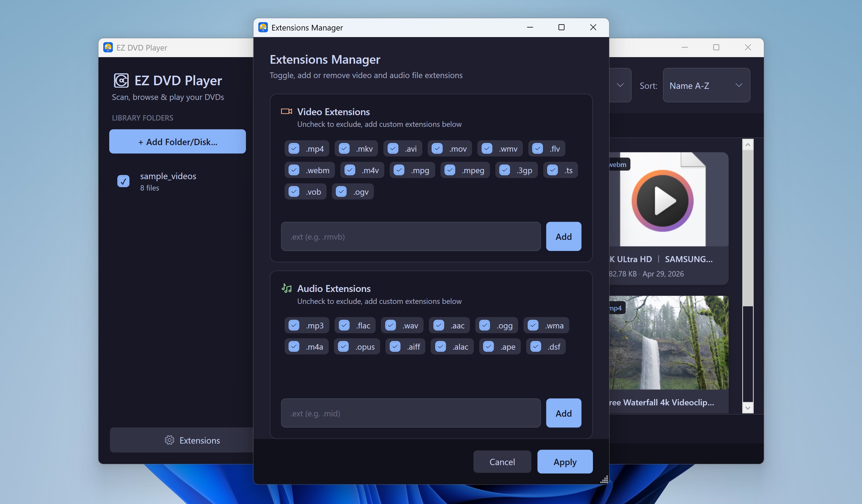The image size is (862, 504).
Task: Toggle the .webm extension checkbox
Action: click(x=294, y=170)
